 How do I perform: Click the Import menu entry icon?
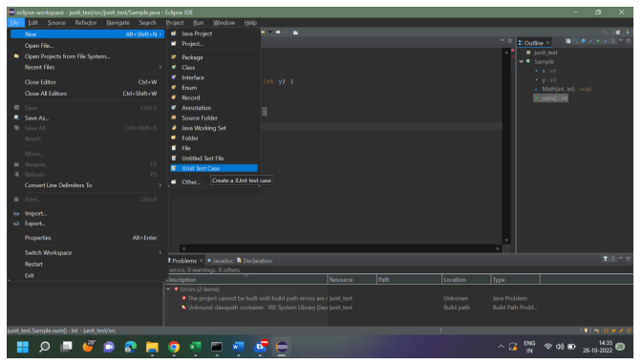pyautogui.click(x=16, y=213)
